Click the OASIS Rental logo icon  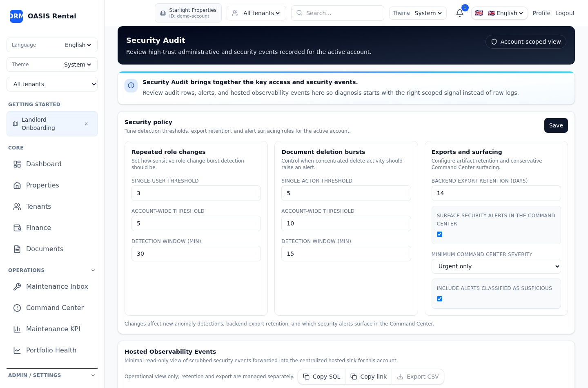16,16
